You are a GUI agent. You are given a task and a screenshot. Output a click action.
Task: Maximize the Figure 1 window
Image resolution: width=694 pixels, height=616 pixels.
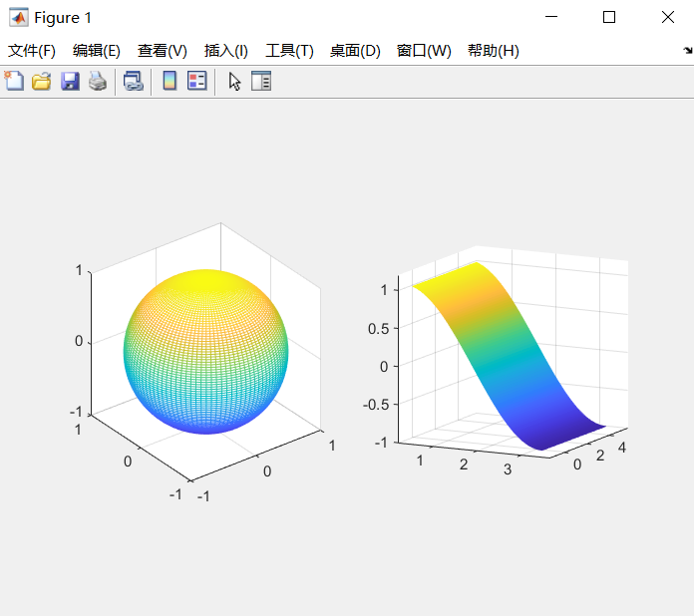(609, 17)
